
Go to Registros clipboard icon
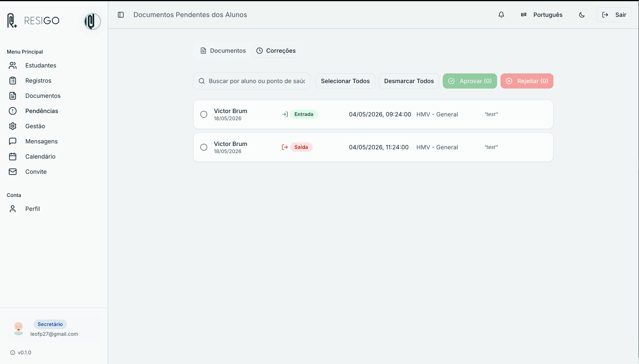click(13, 81)
